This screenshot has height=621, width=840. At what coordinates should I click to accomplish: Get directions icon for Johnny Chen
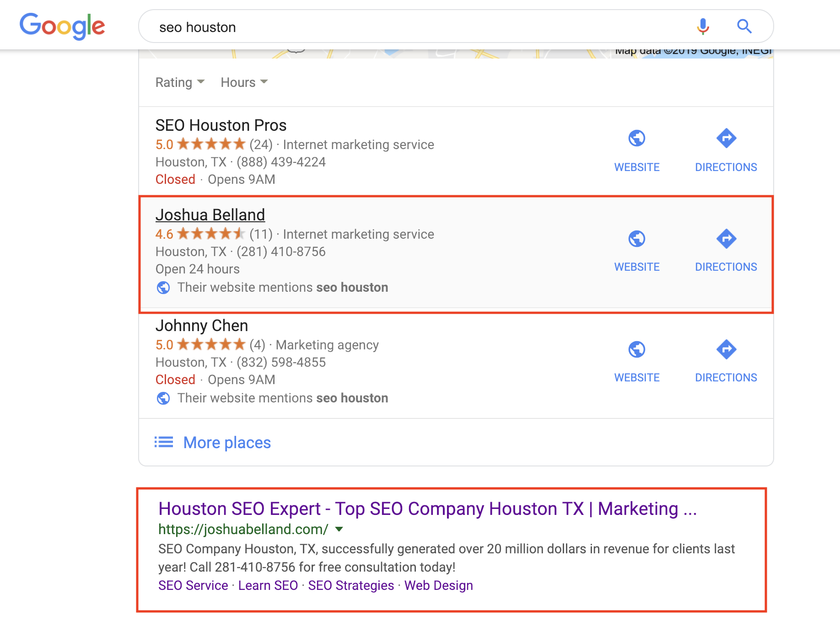coord(726,349)
